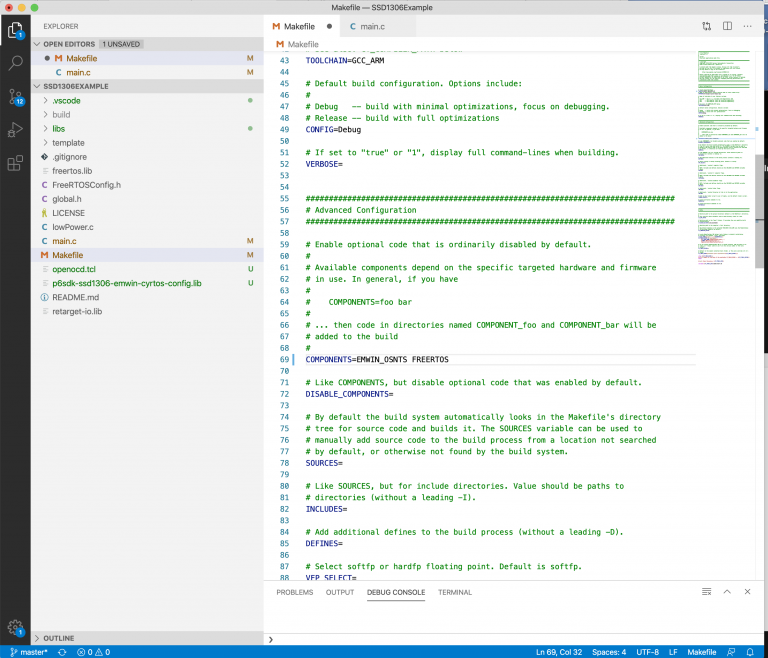Open the Run and Debug view

click(15, 130)
